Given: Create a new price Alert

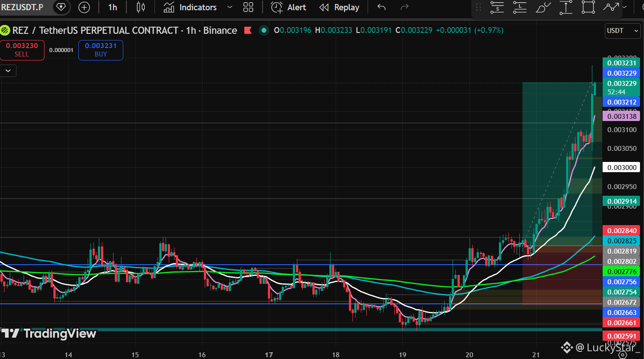Looking at the screenshot, I should [x=288, y=7].
